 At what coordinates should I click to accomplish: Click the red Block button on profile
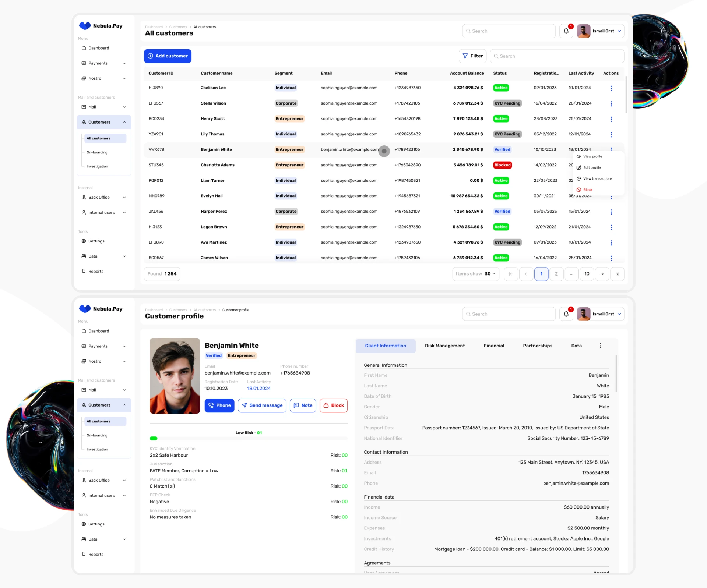coord(333,405)
